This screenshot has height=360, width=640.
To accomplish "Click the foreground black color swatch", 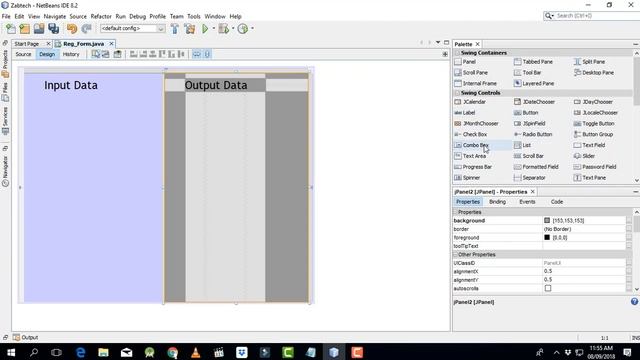I will [547, 237].
